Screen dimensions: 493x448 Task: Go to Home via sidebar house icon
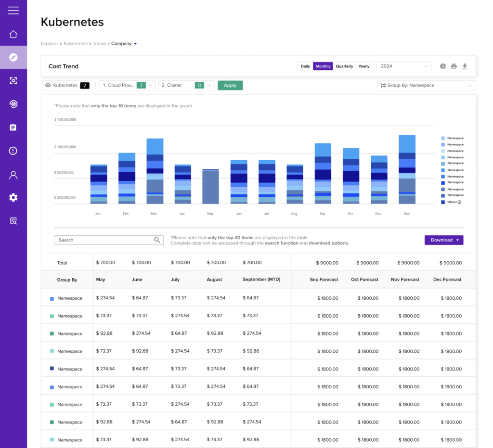tap(13, 34)
